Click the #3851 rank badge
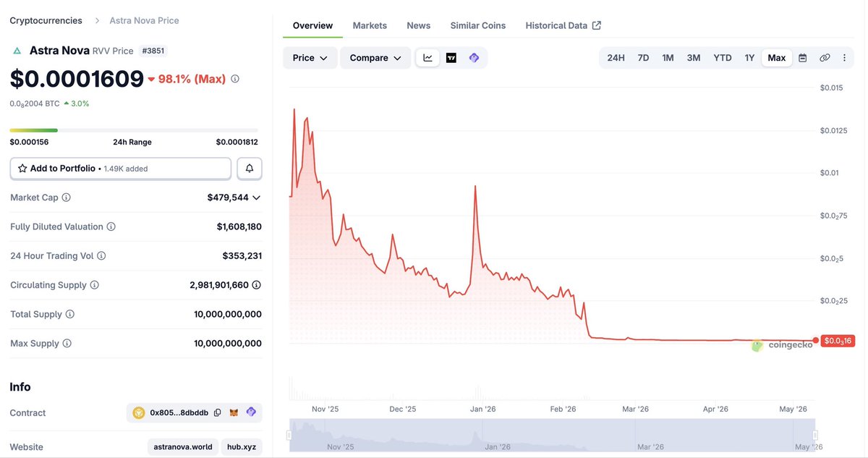The width and height of the screenshot is (868, 458). [153, 51]
